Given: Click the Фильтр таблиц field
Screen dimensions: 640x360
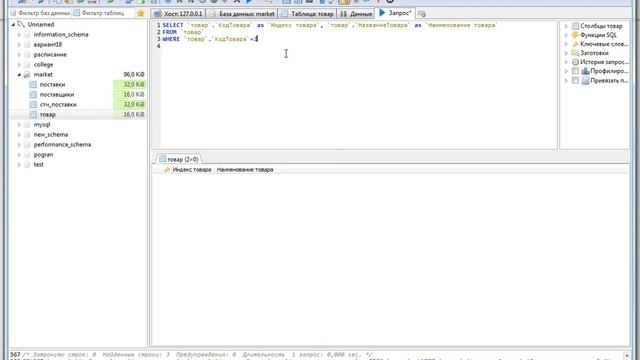Looking at the screenshot, I should pyautogui.click(x=104, y=13).
